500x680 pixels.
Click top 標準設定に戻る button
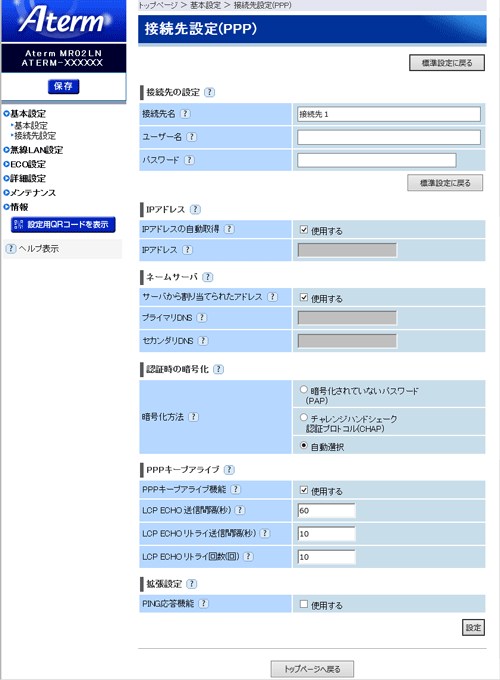pyautogui.click(x=447, y=63)
